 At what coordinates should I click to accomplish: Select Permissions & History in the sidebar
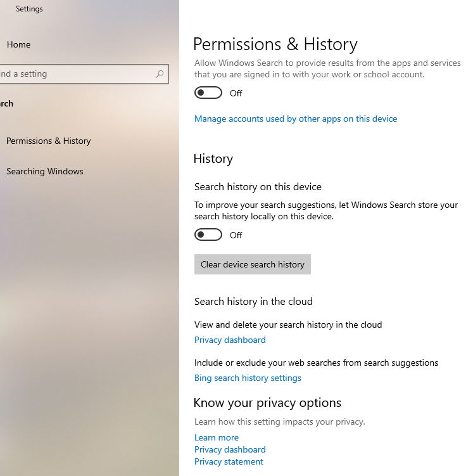point(49,141)
